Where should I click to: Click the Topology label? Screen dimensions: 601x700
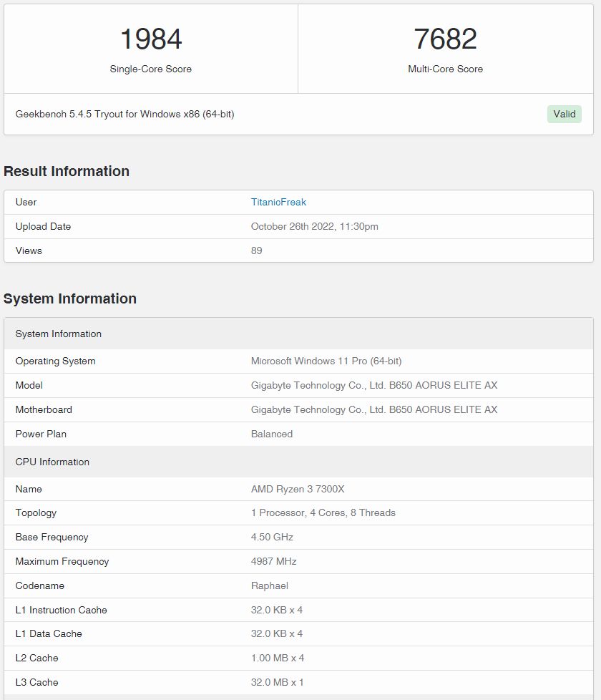click(x=36, y=513)
